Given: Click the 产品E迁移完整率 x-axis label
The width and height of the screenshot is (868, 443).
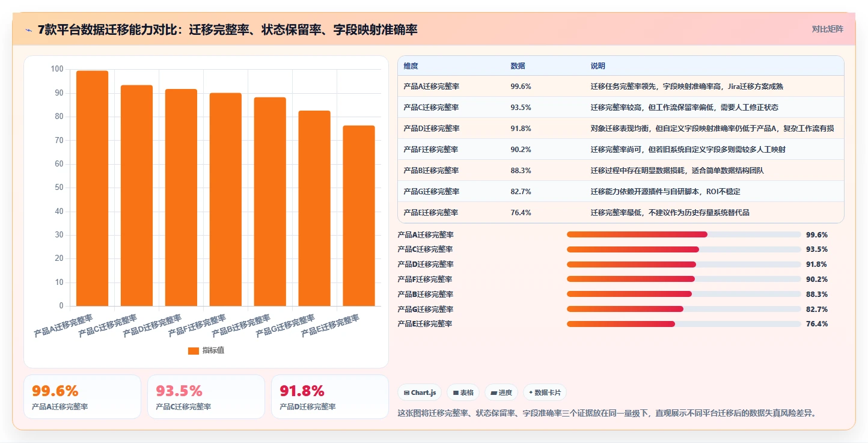Looking at the screenshot, I should [330, 325].
